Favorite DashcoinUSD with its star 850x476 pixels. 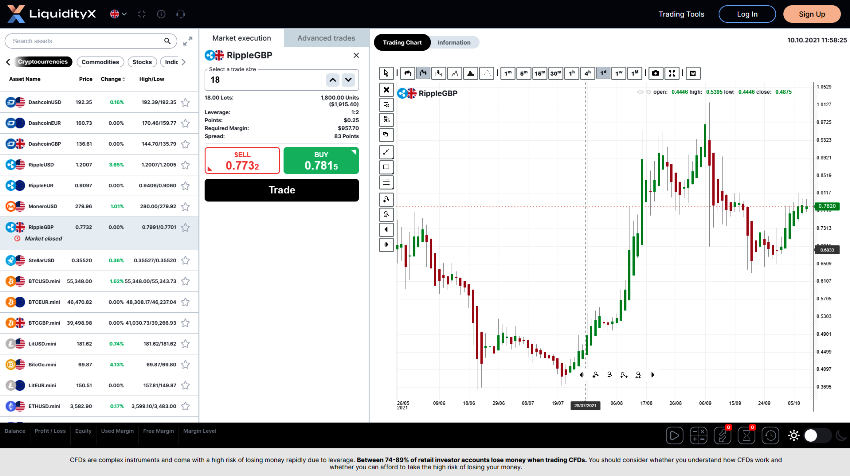186,102
